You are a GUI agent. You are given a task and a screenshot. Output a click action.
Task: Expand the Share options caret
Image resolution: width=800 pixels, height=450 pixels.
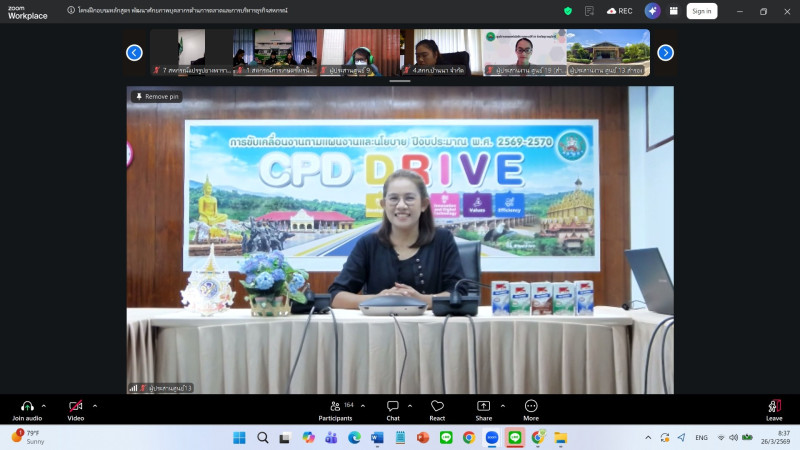click(502, 405)
